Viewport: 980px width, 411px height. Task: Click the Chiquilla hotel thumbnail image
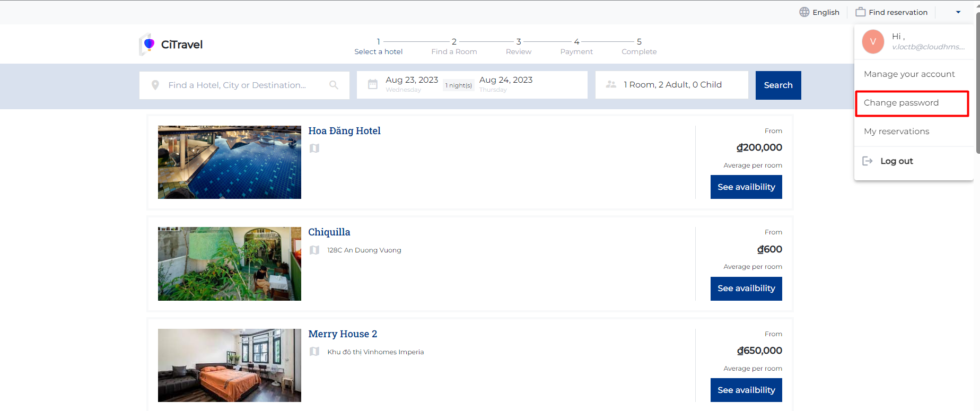[229, 264]
